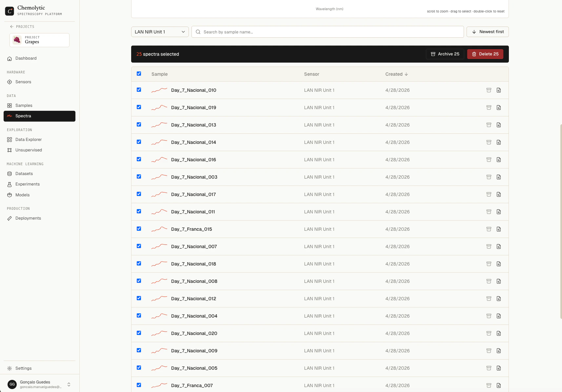Archive the Day_7_Nacional_007 spectrum
Screen dimensions: 562x392
[x=489, y=246]
